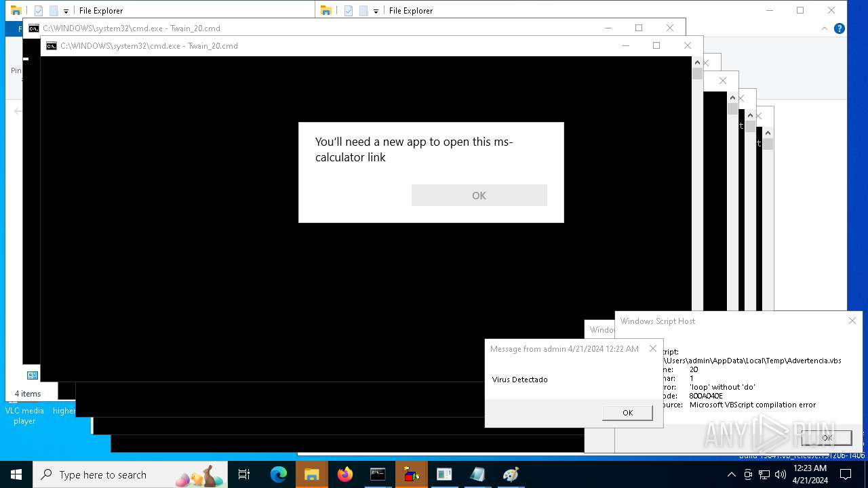Image resolution: width=868 pixels, height=488 pixels.
Task: Show hidden system tray icons
Action: pyautogui.click(x=733, y=474)
